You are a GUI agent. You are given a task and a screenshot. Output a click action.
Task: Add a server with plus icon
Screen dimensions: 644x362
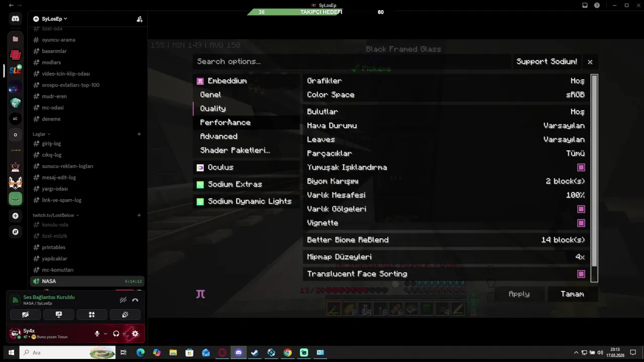(15, 216)
